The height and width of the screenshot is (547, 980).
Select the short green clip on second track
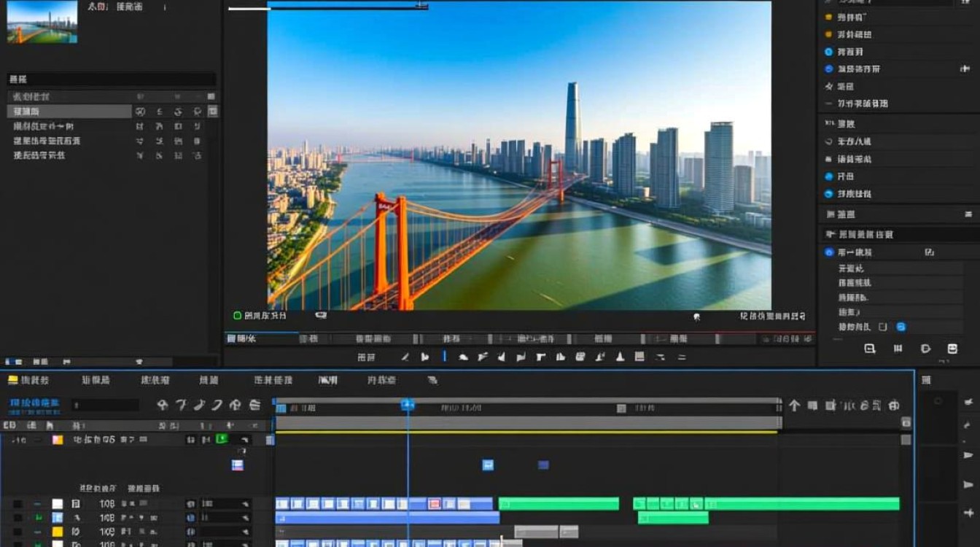(x=673, y=518)
